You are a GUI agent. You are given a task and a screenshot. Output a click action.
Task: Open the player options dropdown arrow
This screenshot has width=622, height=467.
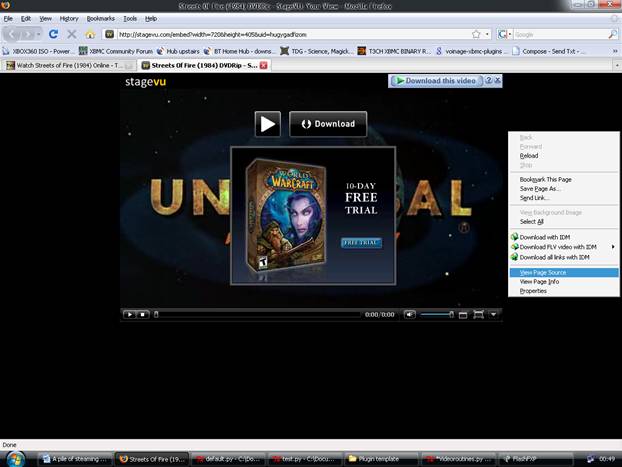coord(493,315)
